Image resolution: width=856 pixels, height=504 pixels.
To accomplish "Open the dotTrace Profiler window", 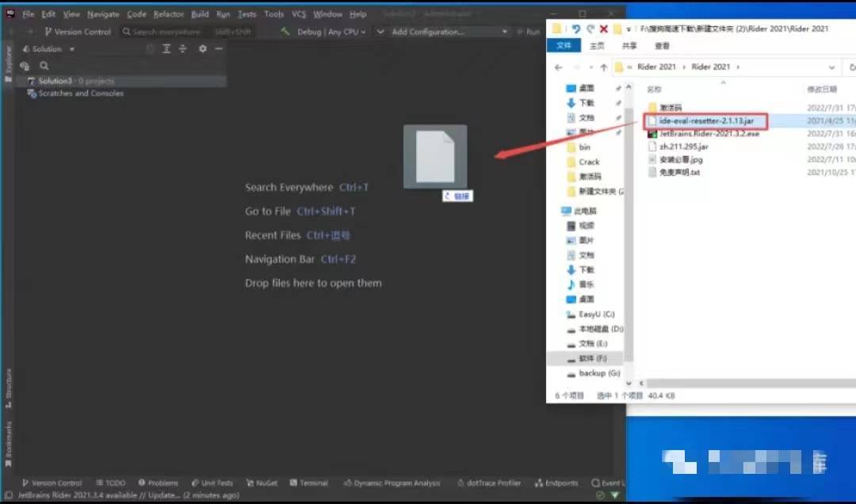I will click(x=489, y=483).
